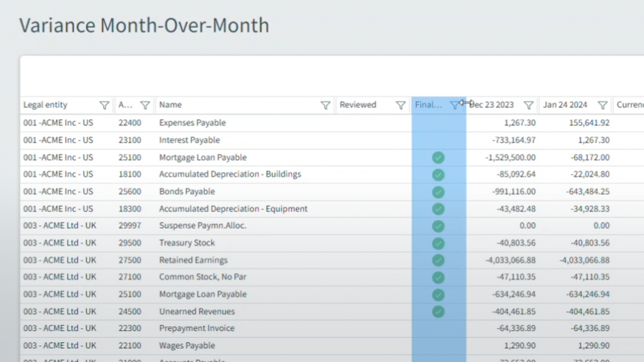This screenshot has width=644, height=362.
Task: Open the Dec 23 2023 filter icon
Action: coord(528,105)
